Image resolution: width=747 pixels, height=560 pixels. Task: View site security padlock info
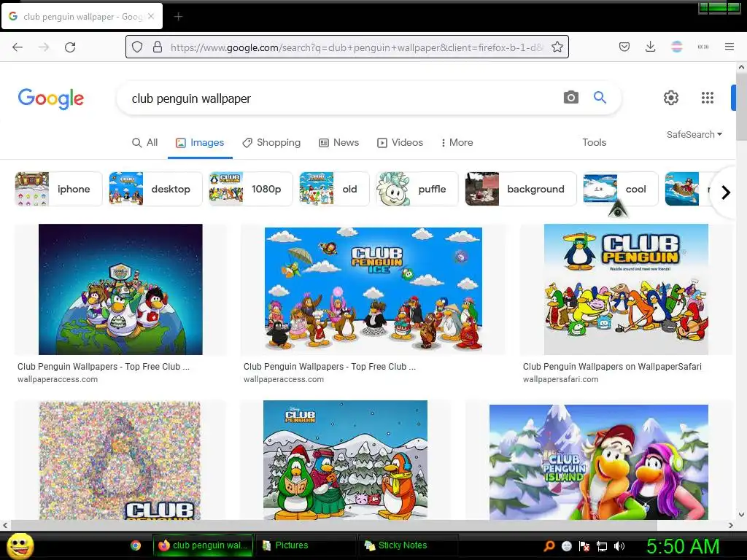(158, 47)
